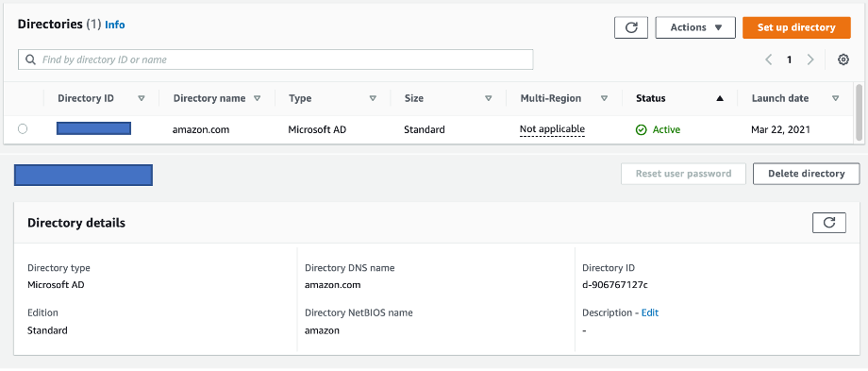Viewport: 868px width, 371px height.
Task: Refresh the Directories list
Action: [631, 27]
